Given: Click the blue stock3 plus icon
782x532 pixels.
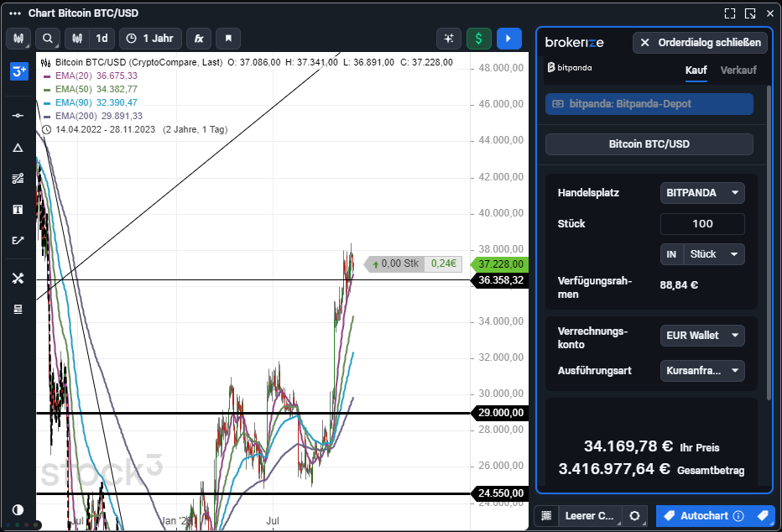Looking at the screenshot, I should [x=19, y=71].
